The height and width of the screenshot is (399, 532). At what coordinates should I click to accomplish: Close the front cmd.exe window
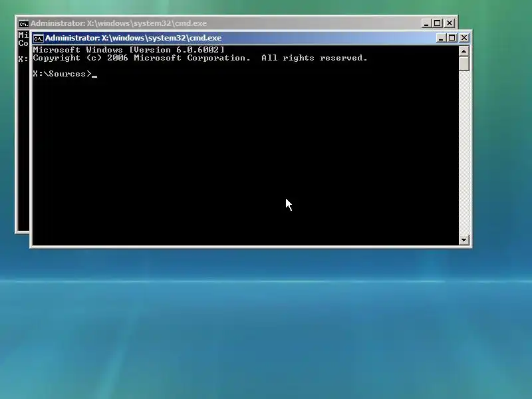pyautogui.click(x=464, y=38)
